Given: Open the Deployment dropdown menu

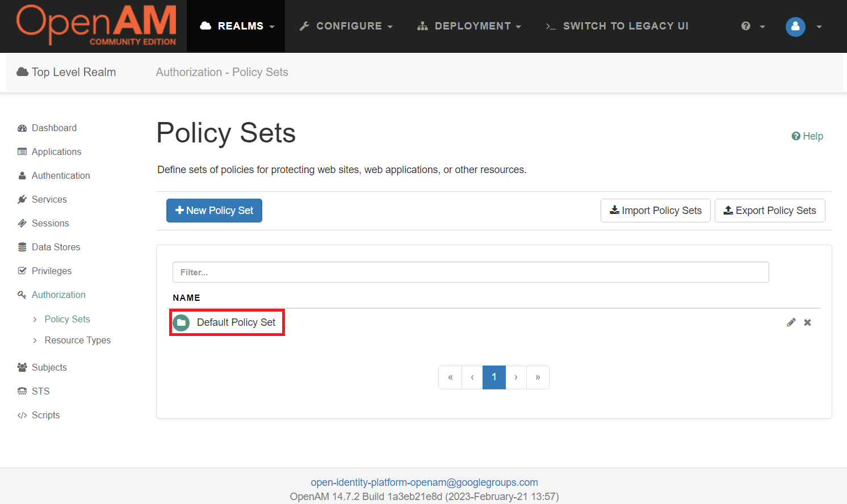Looking at the screenshot, I should pos(469,26).
